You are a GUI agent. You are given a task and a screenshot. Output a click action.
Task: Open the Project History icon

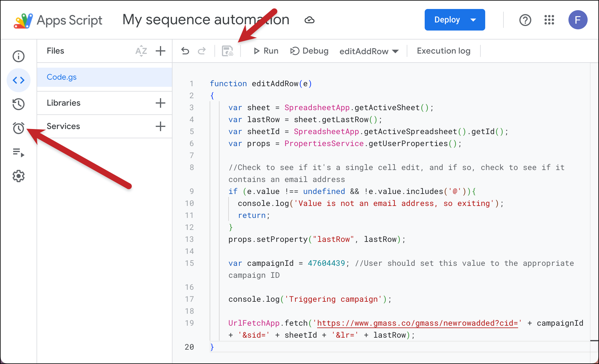pos(19,104)
